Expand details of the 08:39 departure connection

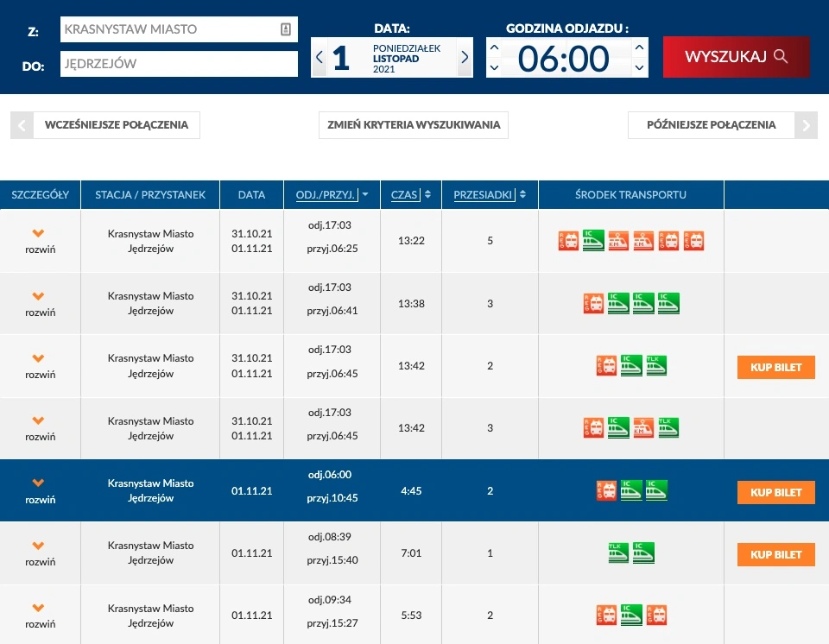point(40,553)
